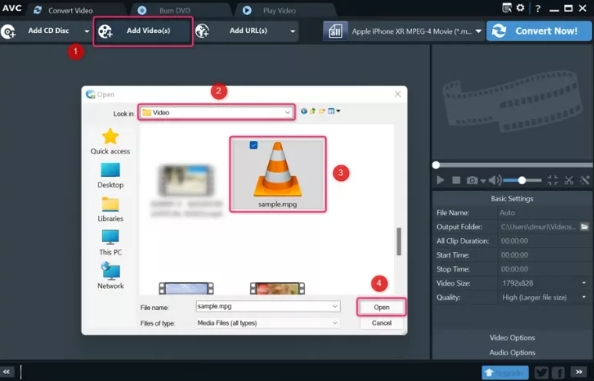Click the Convert Now! button
Viewport: 594px width, 381px height.
[539, 31]
